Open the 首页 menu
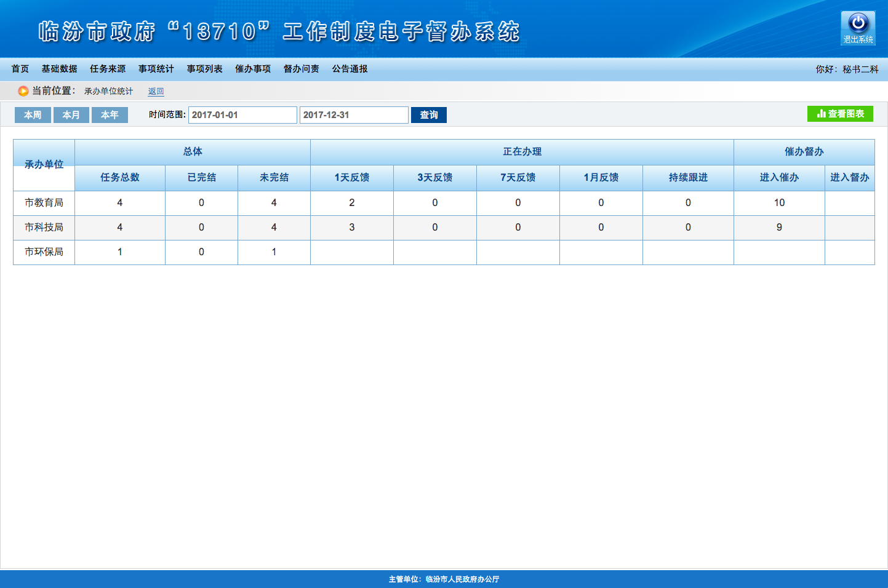Image resolution: width=888 pixels, height=588 pixels. [20, 69]
